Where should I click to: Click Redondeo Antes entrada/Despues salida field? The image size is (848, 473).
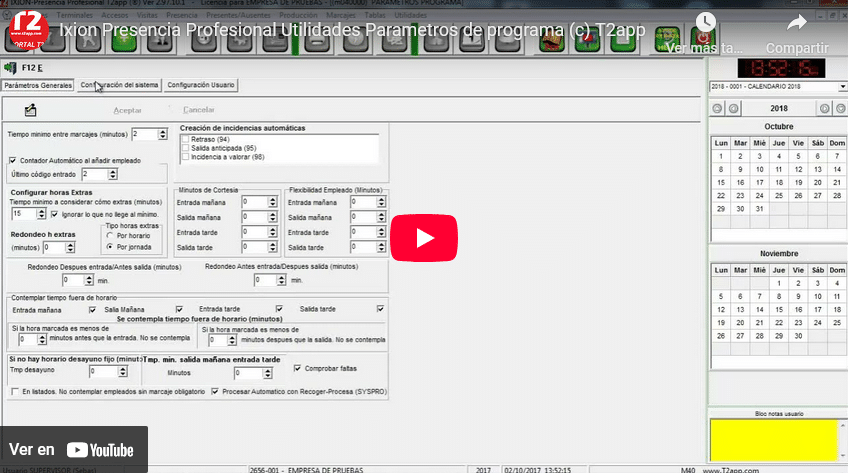coord(266,280)
